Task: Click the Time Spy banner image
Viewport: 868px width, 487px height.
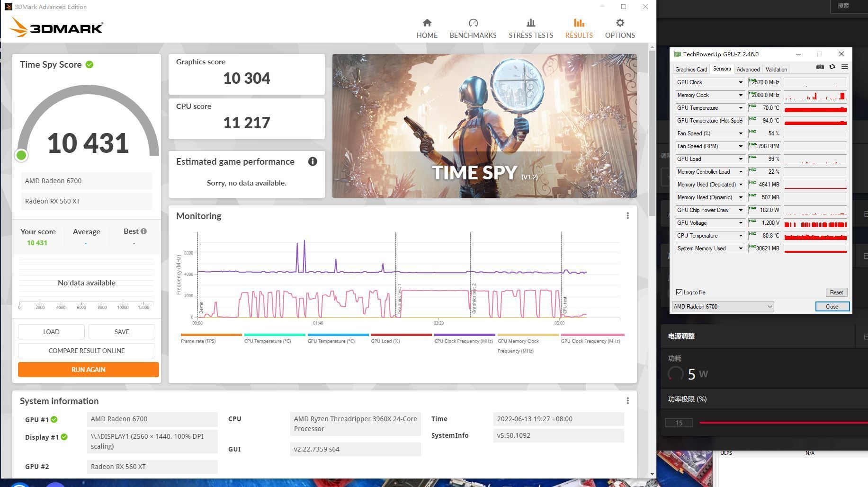Action: pyautogui.click(x=484, y=125)
